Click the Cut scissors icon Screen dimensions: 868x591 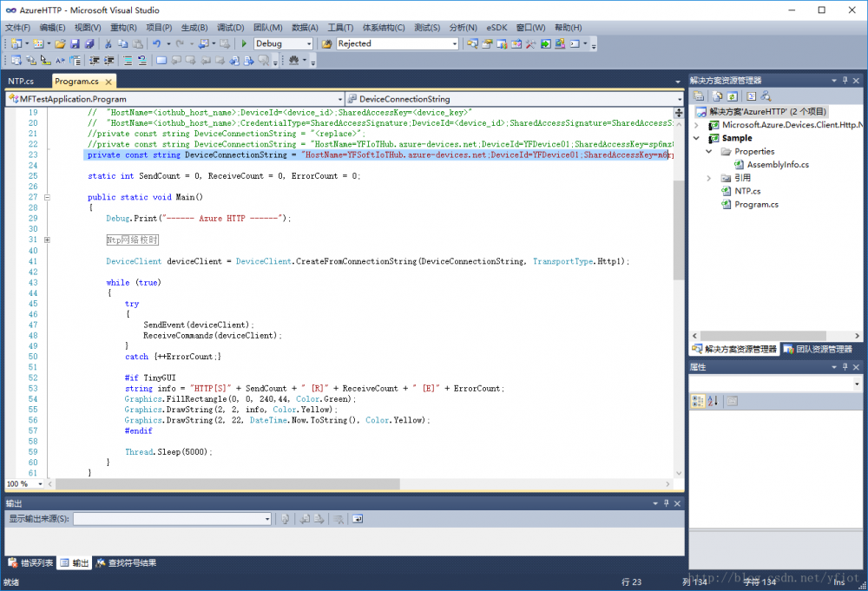point(108,43)
